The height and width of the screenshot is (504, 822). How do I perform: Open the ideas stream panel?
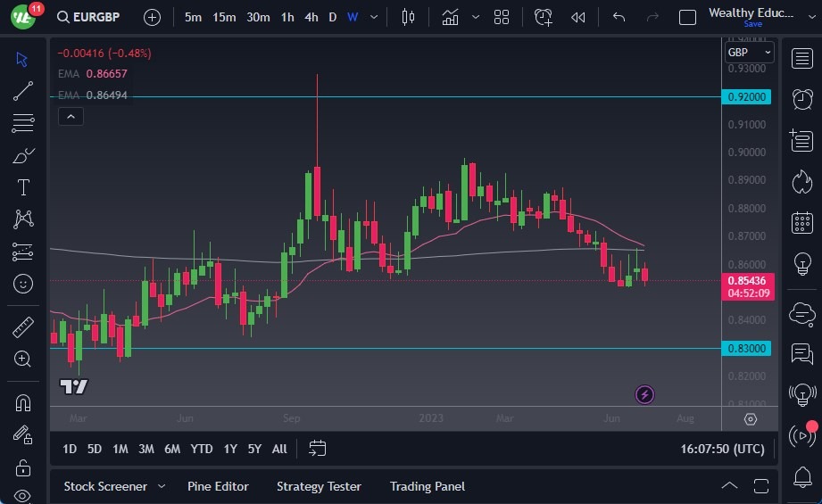[802, 394]
